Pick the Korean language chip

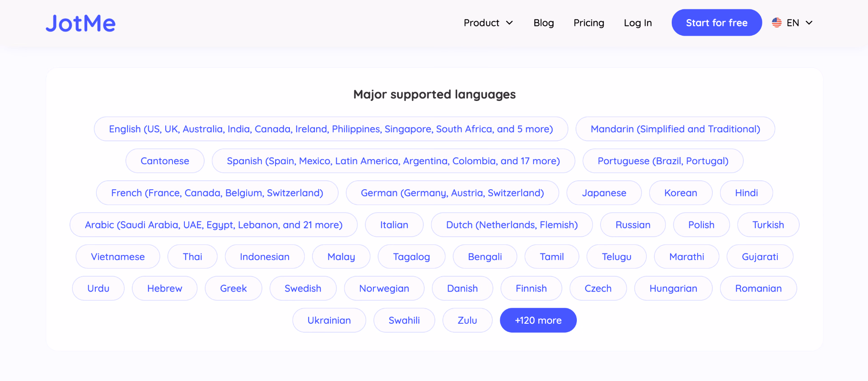681,193
